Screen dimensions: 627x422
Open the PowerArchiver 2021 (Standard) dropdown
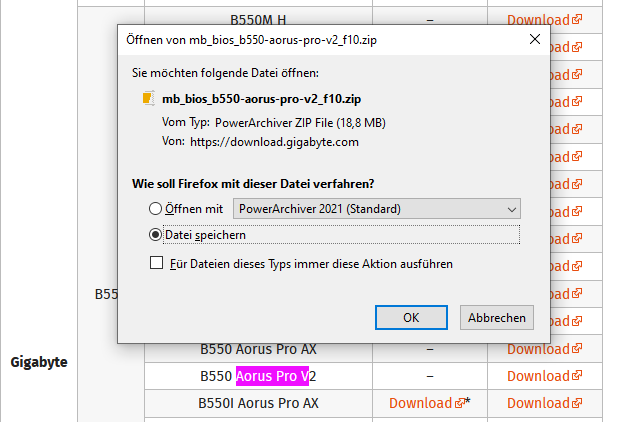(x=377, y=209)
